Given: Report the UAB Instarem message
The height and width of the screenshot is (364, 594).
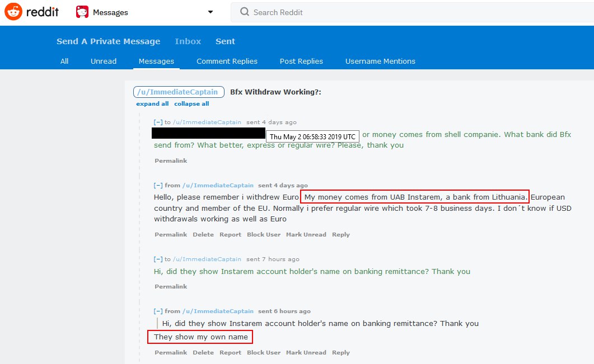Looking at the screenshot, I should [230, 235].
